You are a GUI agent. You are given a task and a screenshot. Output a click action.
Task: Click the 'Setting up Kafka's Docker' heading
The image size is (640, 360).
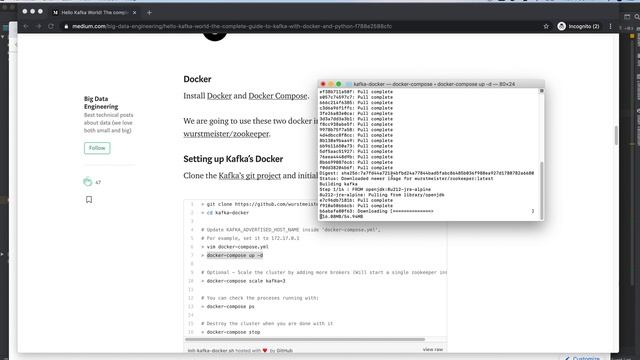coord(233,159)
